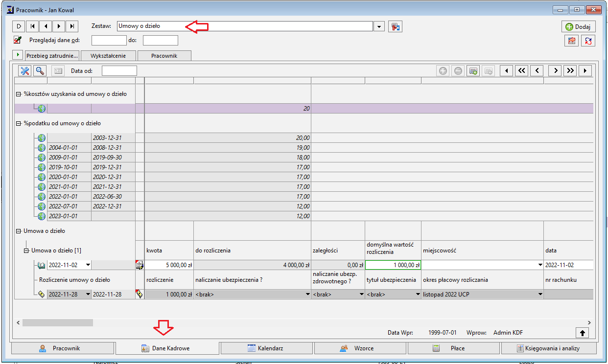Image resolution: width=608 pixels, height=364 pixels.
Task: Click the tag icon on 2022-11-28 row
Action: coord(140,295)
